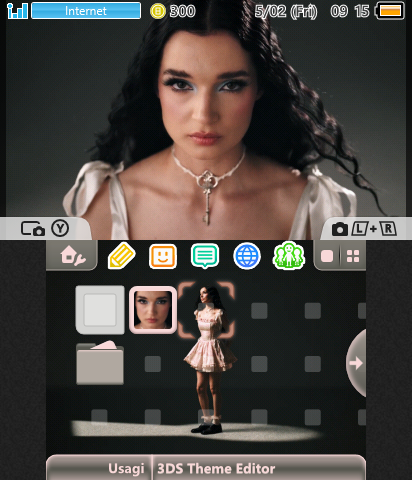This screenshot has height=480, width=412.
Task: Click the battery level icon
Action: pyautogui.click(x=390, y=11)
